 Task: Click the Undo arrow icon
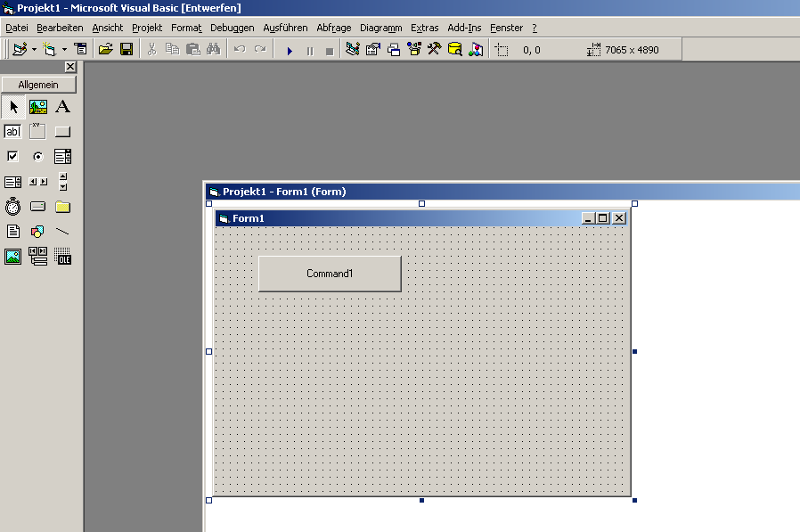pos(240,50)
